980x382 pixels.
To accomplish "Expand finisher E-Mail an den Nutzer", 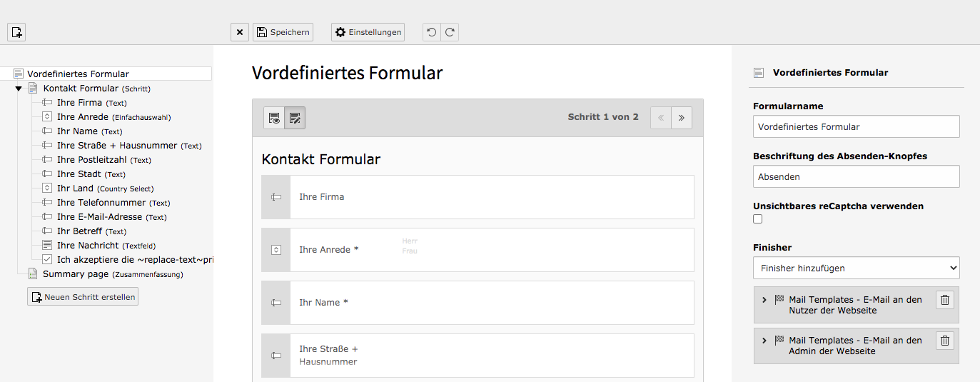I will coord(764,300).
